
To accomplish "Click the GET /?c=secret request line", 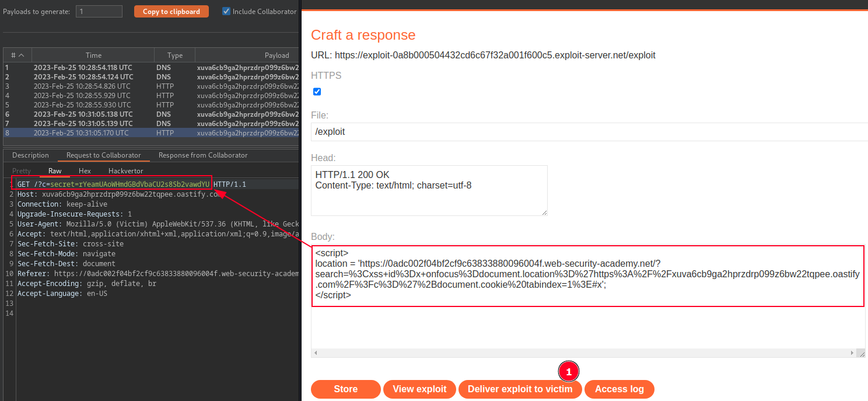I will point(132,184).
